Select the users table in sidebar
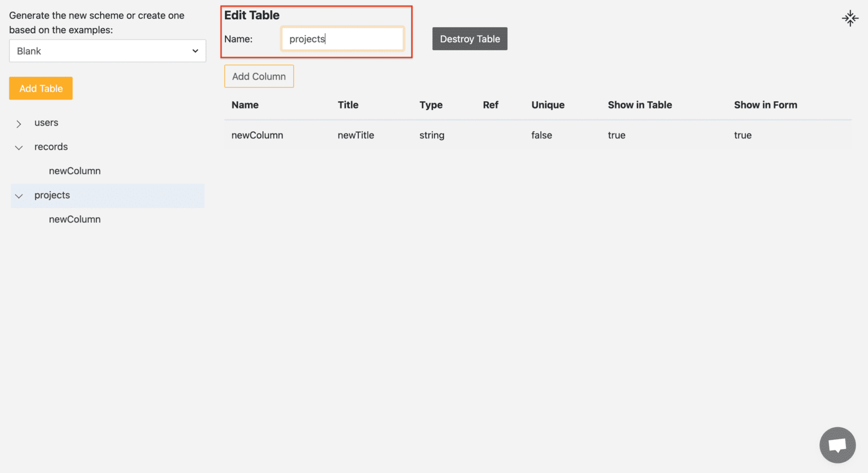This screenshot has width=868, height=473. (46, 123)
